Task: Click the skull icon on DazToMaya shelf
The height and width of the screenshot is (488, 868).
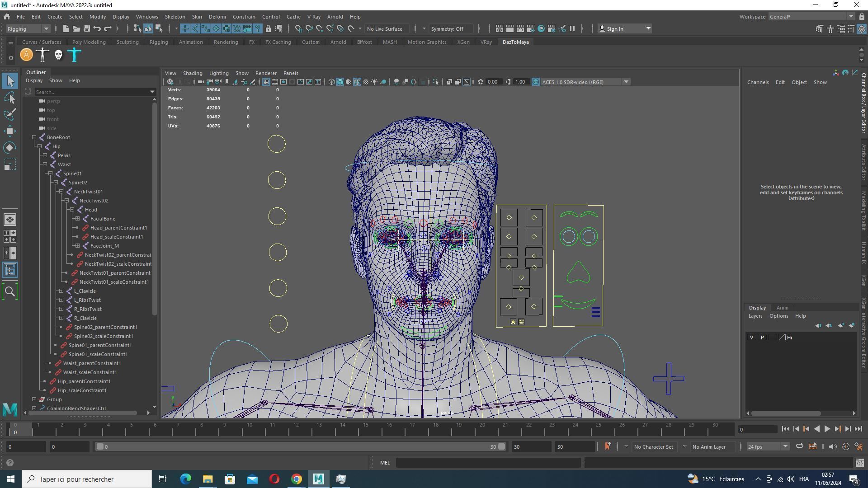Action: click(58, 55)
